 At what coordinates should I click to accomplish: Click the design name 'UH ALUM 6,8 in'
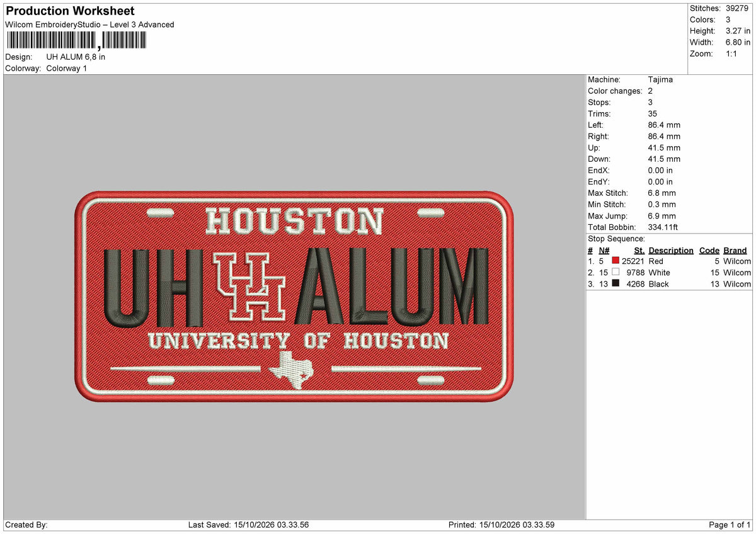pos(76,57)
